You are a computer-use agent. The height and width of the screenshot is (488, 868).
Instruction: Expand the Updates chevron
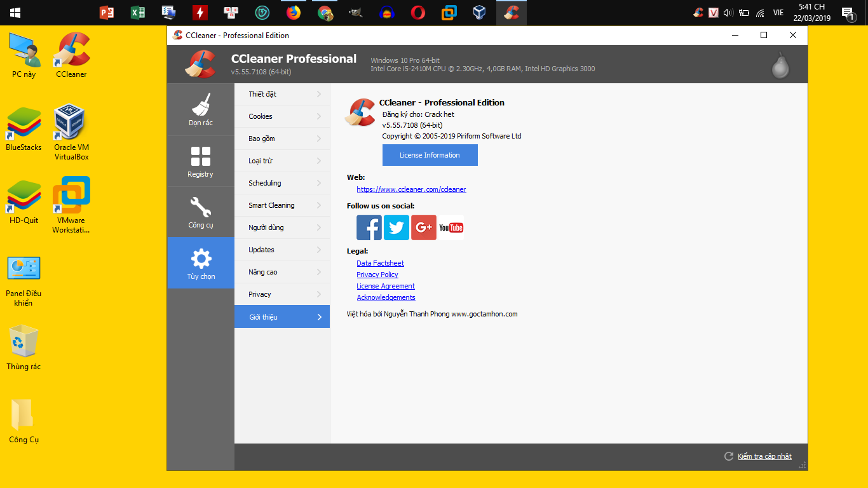pos(319,250)
